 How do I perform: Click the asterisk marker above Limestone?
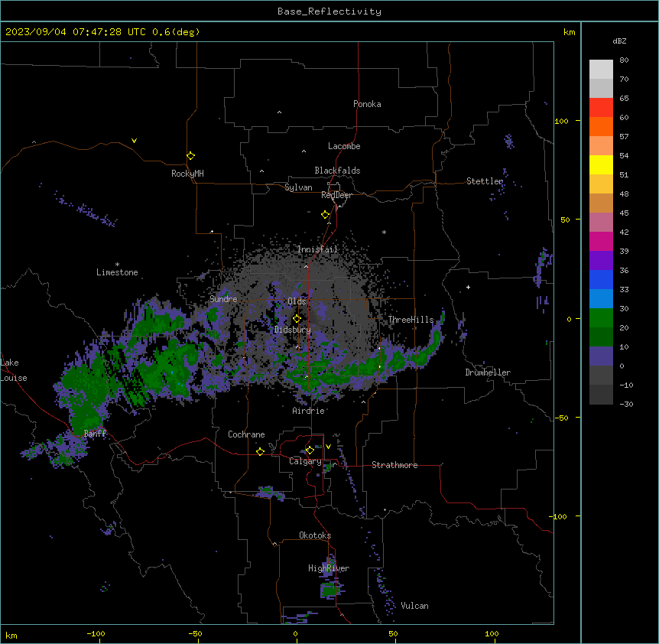pyautogui.click(x=117, y=265)
